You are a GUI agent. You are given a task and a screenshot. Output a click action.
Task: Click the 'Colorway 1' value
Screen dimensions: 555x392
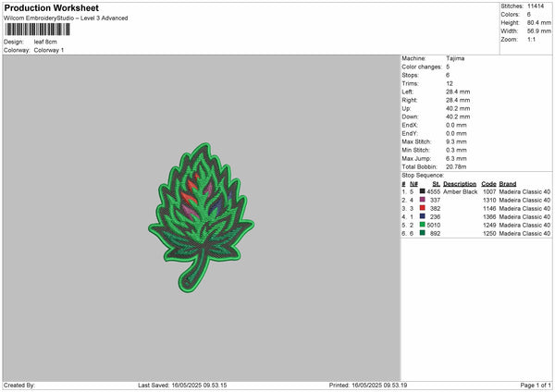click(49, 50)
